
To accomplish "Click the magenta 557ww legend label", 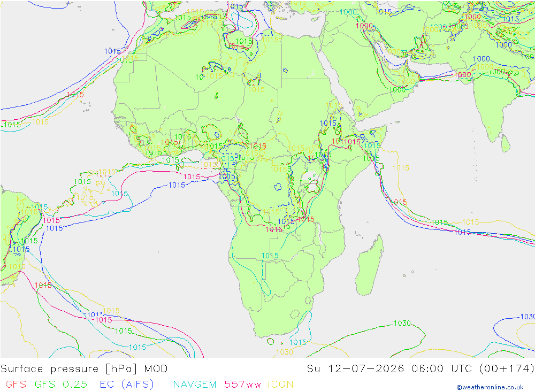I will [x=242, y=384].
